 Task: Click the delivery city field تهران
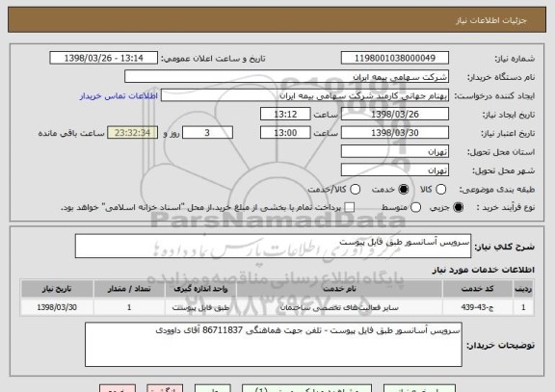395,170
